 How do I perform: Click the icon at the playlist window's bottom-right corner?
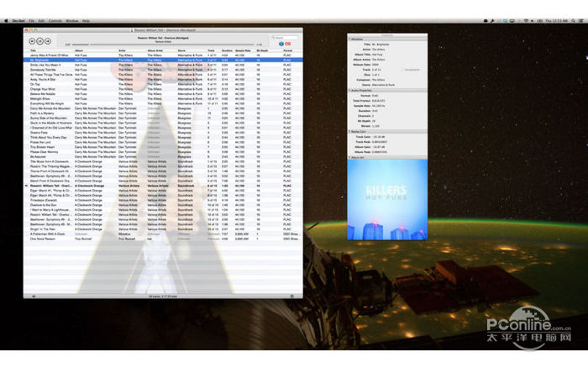click(x=292, y=297)
